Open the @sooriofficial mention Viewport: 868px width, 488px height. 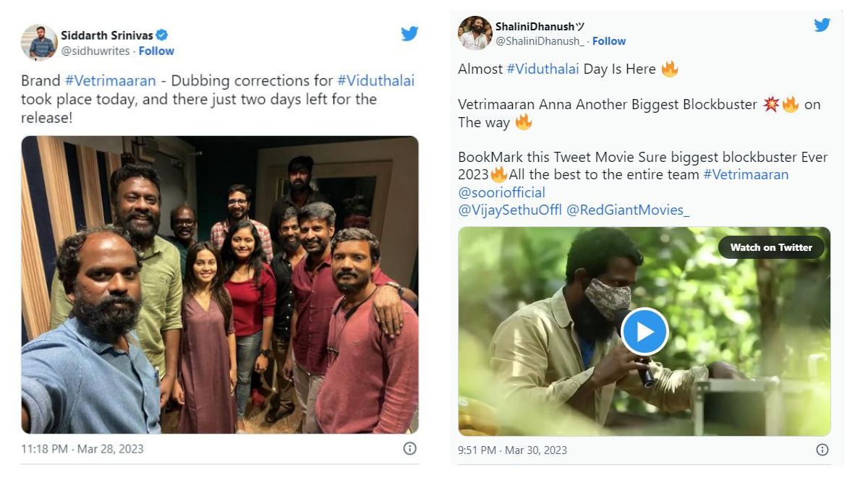(x=501, y=192)
